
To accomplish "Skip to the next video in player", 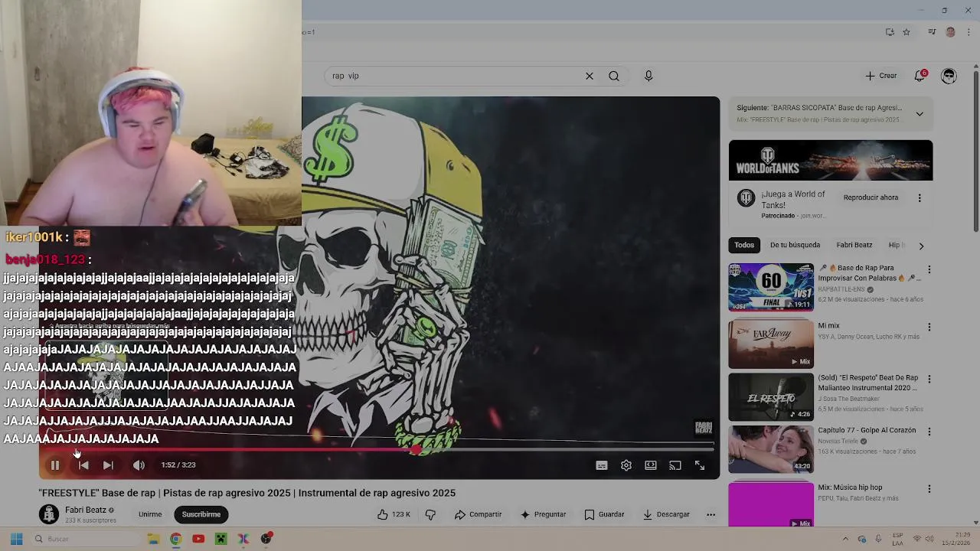I will 108,465.
